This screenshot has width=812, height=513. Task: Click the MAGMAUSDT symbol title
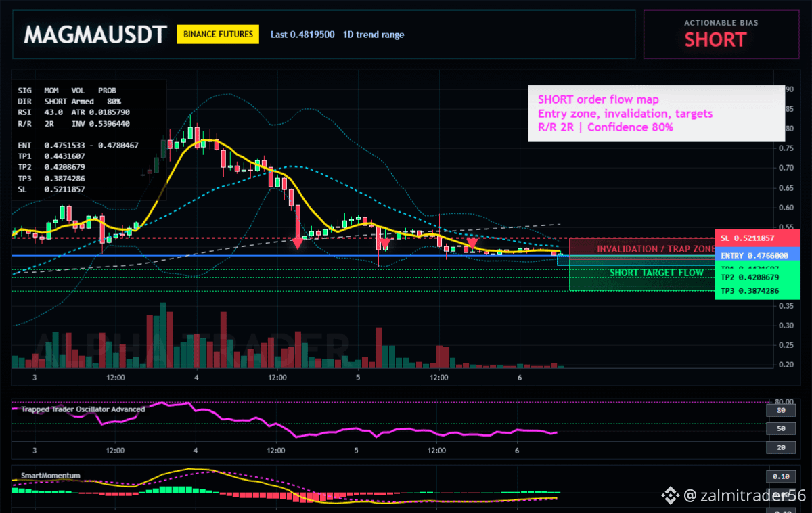point(95,35)
